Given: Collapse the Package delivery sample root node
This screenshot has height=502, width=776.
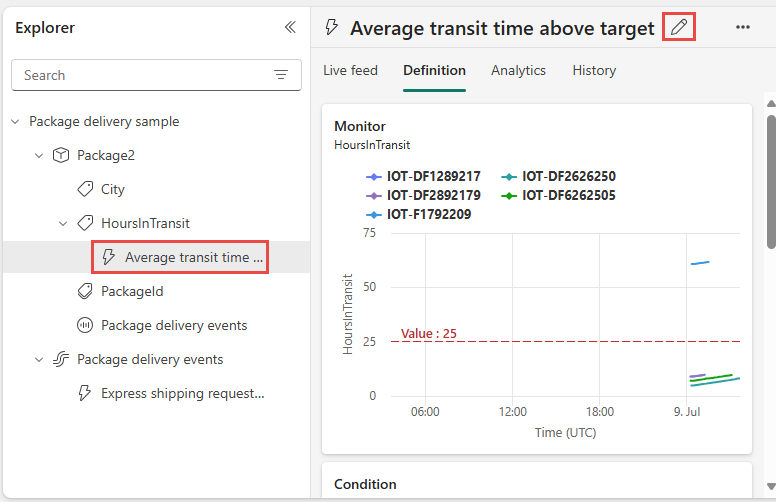Looking at the screenshot, I should pyautogui.click(x=15, y=122).
